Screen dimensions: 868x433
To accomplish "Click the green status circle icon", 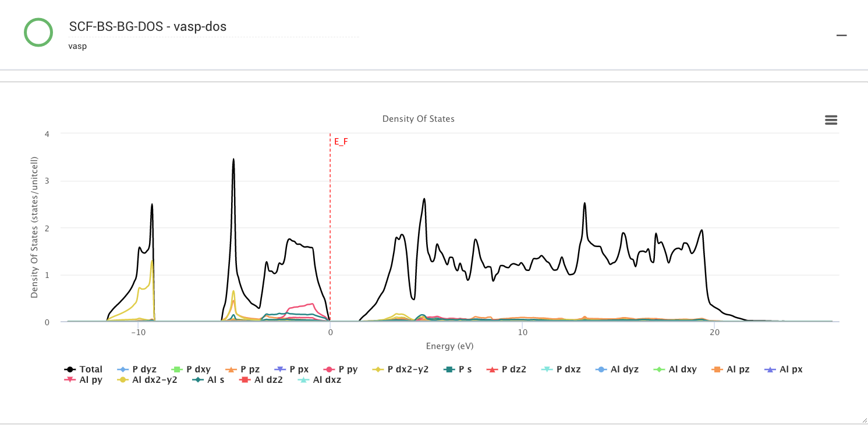I will (38, 32).
